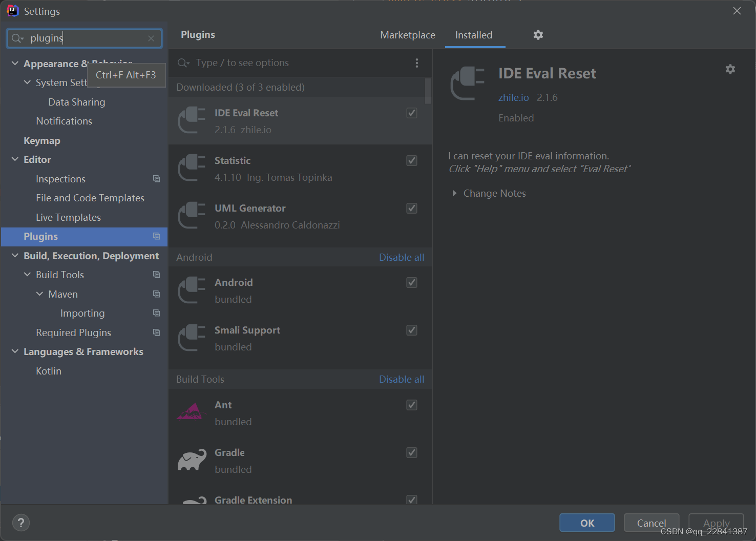Click the Smali Support plug icon

click(192, 337)
